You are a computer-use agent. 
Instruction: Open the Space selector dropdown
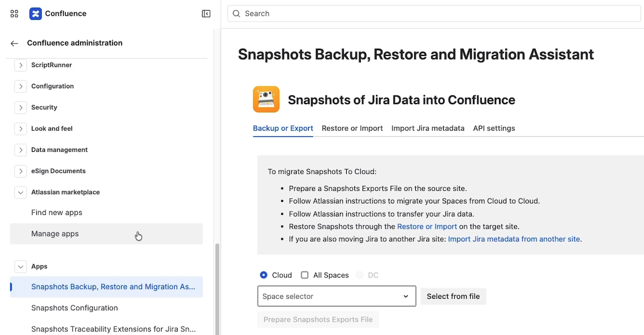click(x=337, y=296)
